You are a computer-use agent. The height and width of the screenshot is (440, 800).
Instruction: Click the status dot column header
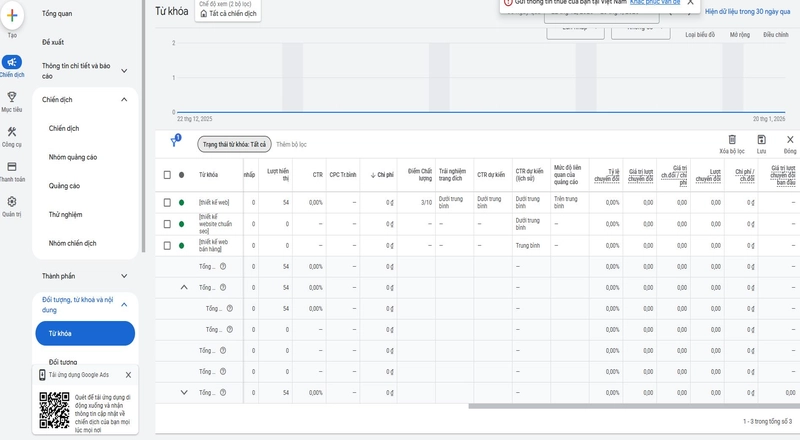[x=181, y=175]
